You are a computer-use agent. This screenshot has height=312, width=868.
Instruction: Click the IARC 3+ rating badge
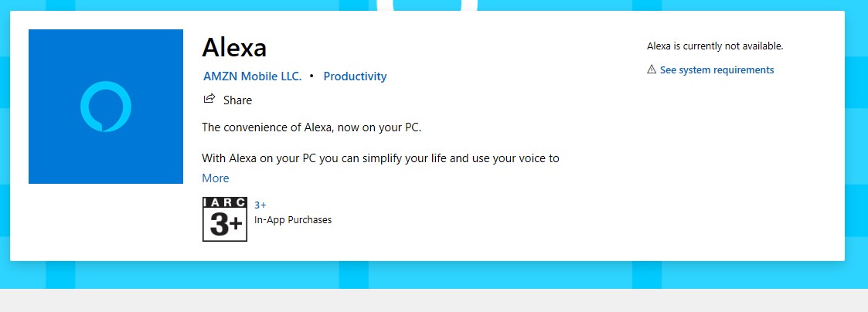coord(225,219)
